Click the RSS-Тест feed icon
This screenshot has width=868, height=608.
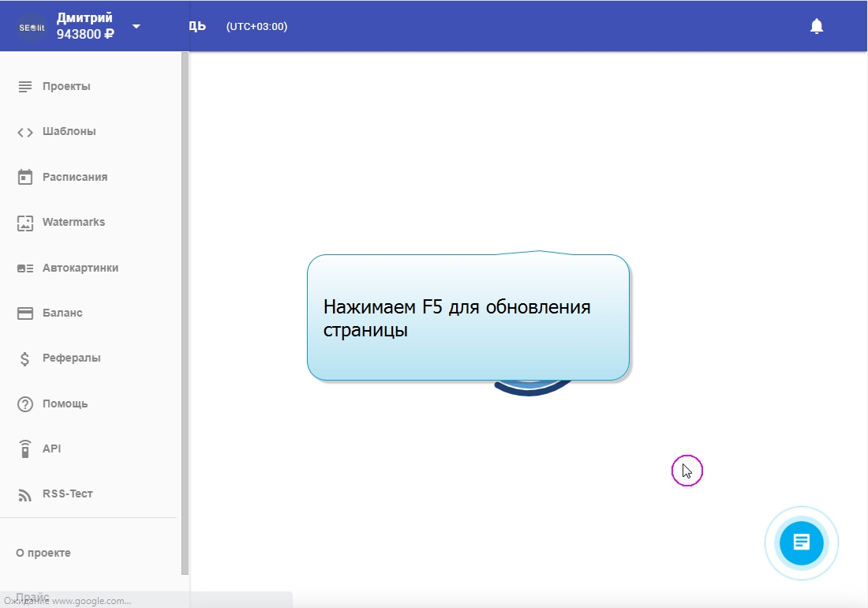[25, 494]
